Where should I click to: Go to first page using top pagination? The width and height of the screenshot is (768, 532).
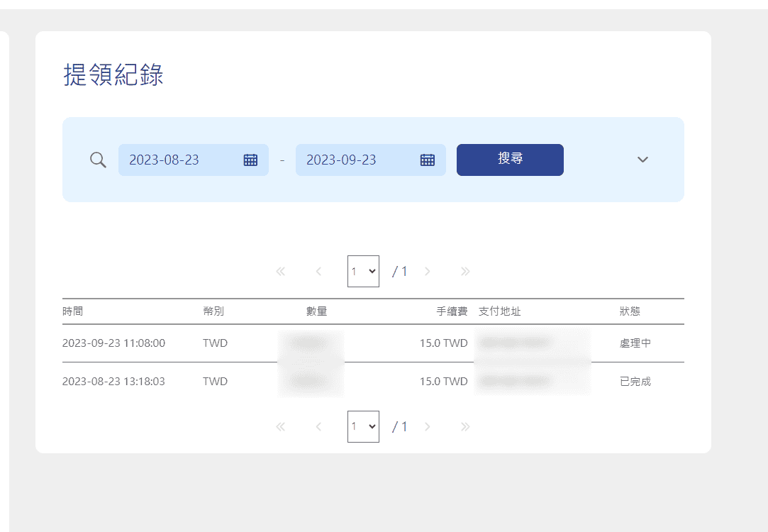(280, 272)
